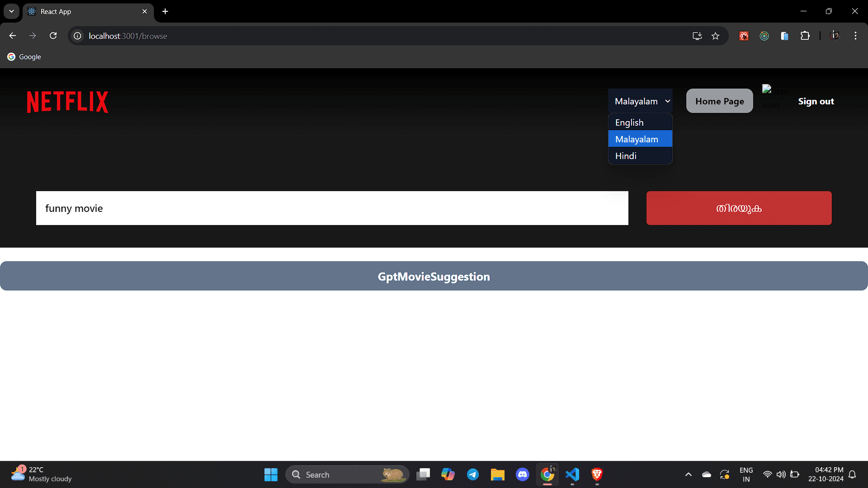
Task: Open the Windows Start menu
Action: [271, 474]
